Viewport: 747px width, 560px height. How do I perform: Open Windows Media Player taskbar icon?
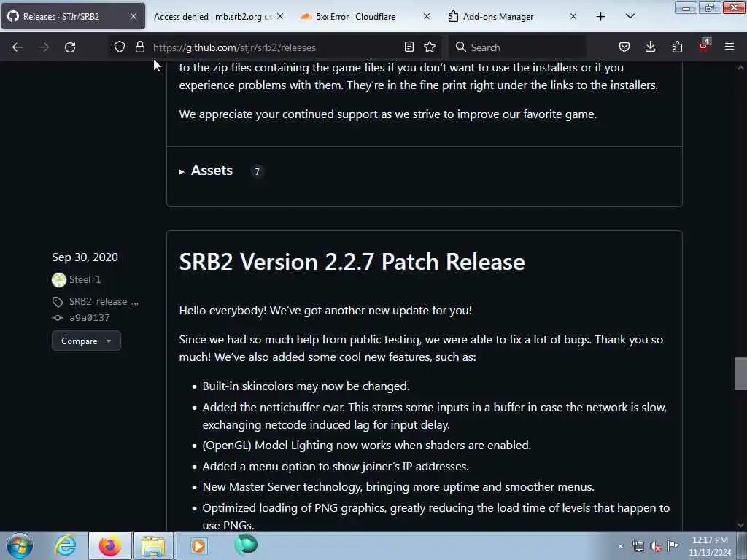(x=198, y=545)
